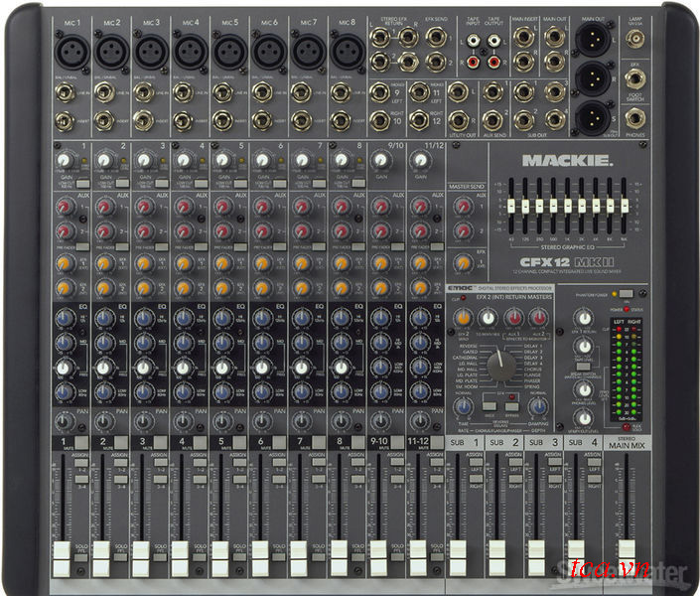Click the Stereo Main Mix fader

pos(627,556)
